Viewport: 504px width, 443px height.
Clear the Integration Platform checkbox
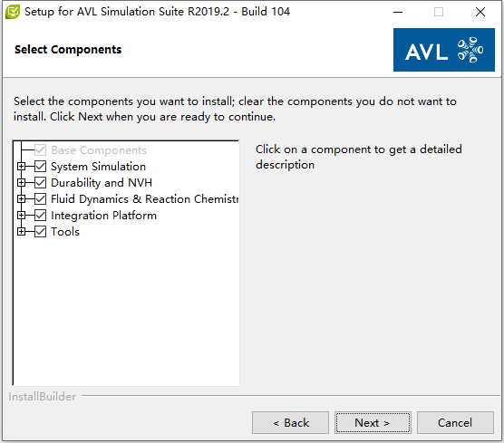[x=40, y=216]
